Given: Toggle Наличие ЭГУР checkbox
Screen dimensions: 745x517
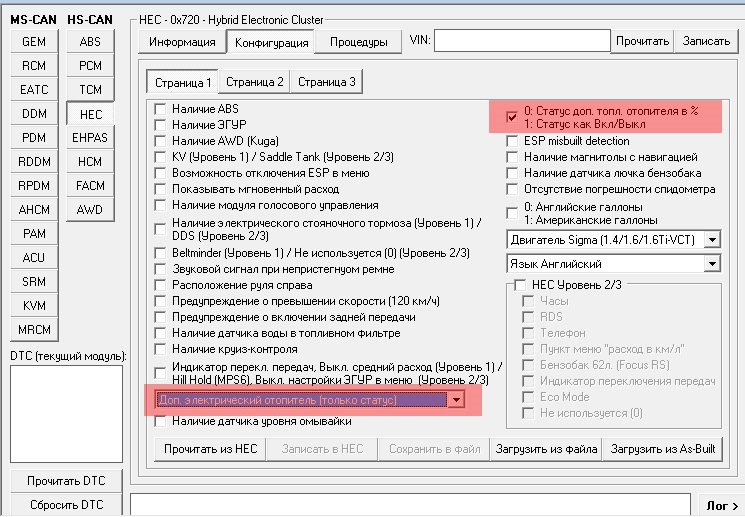Looking at the screenshot, I should coord(160,125).
